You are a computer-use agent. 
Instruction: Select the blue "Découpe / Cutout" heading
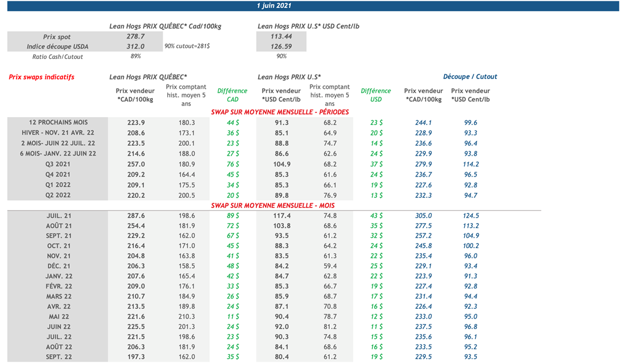click(470, 77)
